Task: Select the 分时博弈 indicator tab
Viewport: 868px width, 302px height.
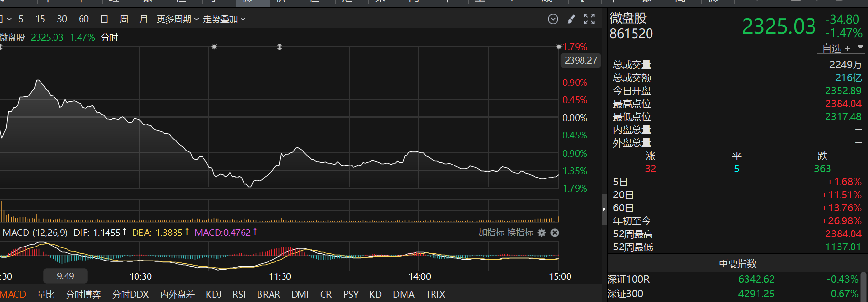Action: pos(83,294)
